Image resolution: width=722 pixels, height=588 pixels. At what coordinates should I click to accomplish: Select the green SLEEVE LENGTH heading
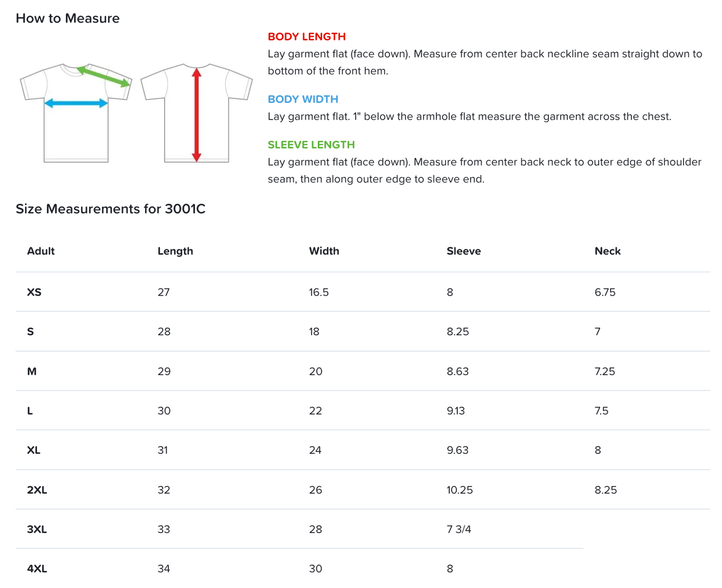(x=311, y=145)
